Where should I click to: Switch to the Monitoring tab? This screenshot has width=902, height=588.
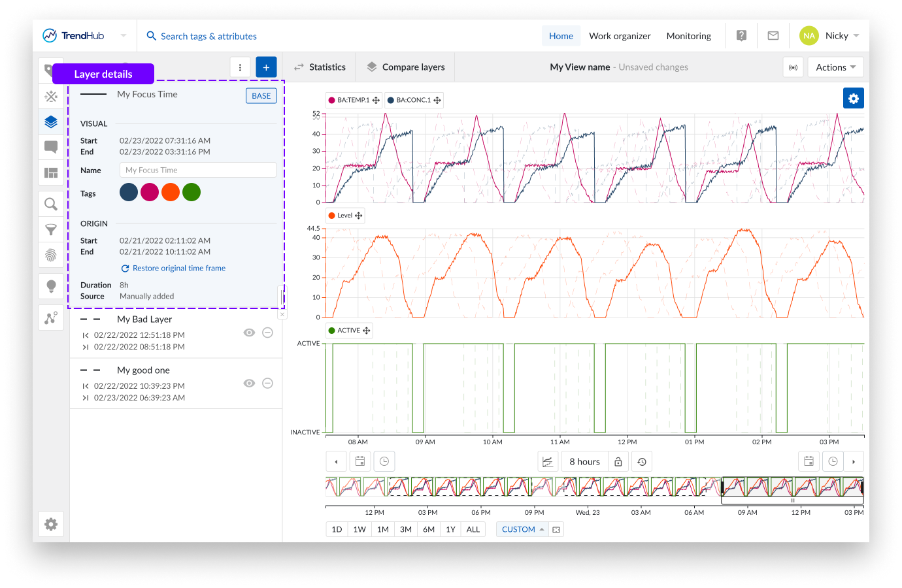point(688,36)
